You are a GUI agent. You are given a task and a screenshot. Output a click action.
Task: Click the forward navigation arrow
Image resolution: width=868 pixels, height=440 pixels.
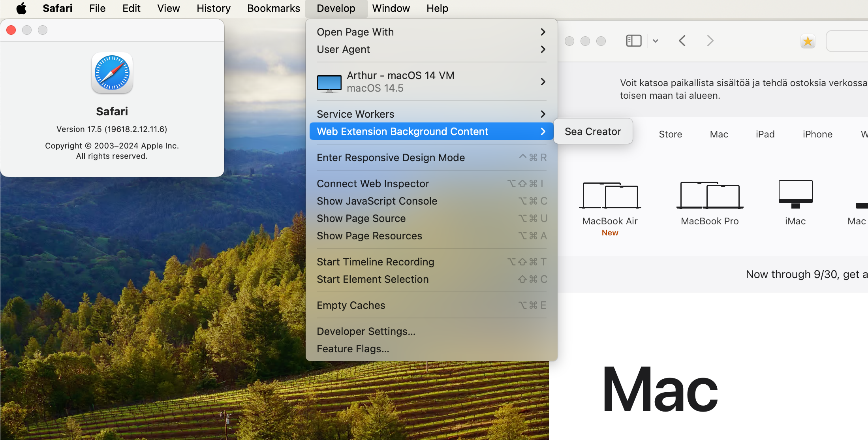710,41
